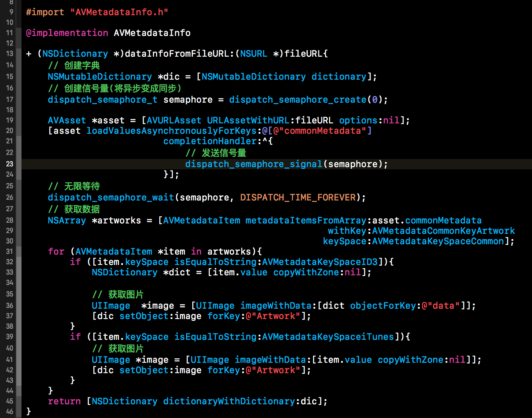532x418 pixels.
Task: Click the objectForKey method call
Action: coord(383,306)
